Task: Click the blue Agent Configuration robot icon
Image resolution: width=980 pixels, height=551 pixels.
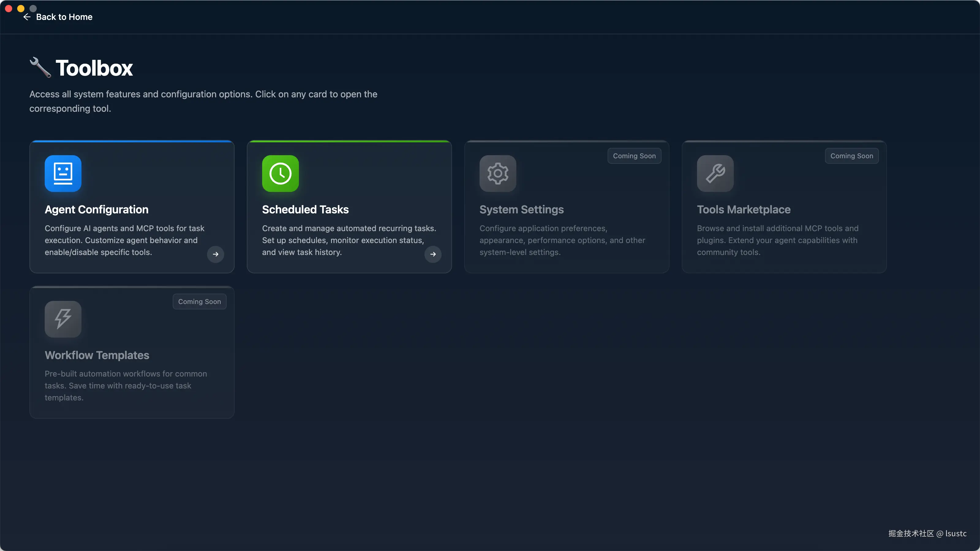Action: coord(63,173)
